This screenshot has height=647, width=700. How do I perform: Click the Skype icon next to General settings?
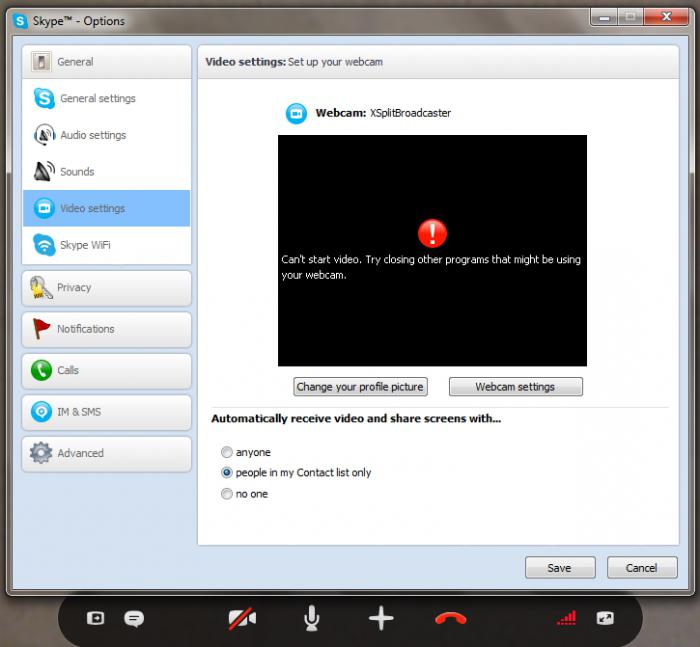[x=44, y=98]
